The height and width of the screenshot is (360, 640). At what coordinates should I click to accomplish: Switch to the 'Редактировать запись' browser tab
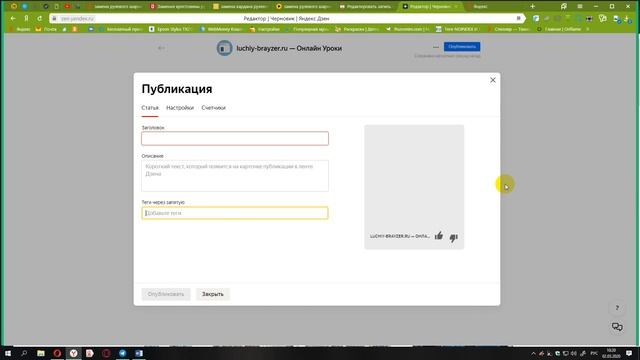tap(365, 7)
